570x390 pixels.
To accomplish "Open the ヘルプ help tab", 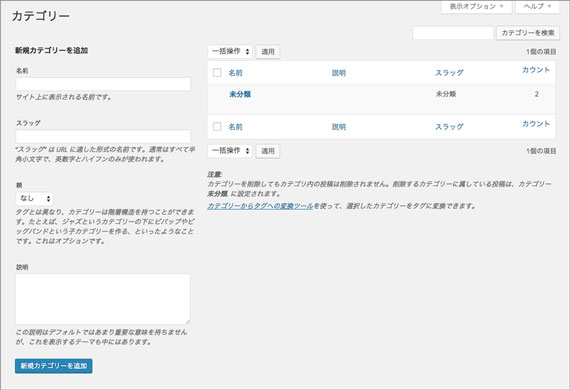I will coord(537,7).
